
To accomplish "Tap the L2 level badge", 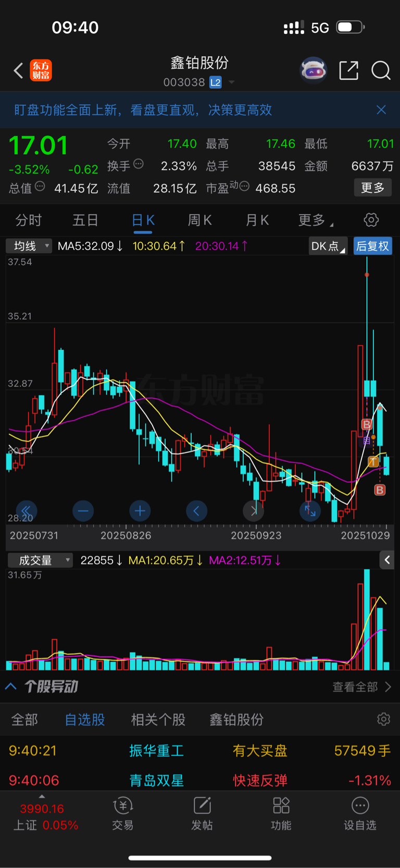I will point(216,82).
